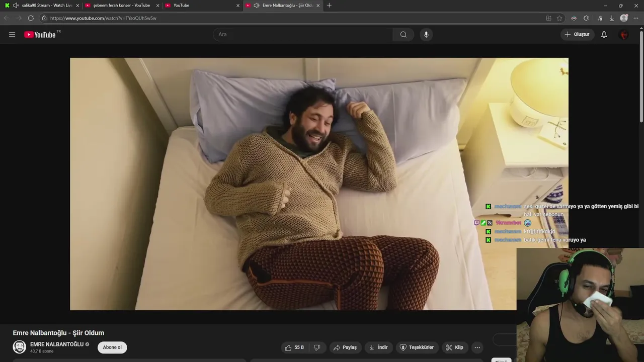Switch to the plain YouTube tab
This screenshot has width=644, height=362.
click(x=201, y=6)
